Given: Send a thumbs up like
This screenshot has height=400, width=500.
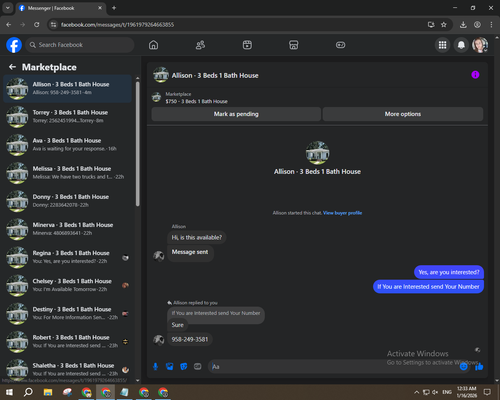Looking at the screenshot, I should 479,367.
